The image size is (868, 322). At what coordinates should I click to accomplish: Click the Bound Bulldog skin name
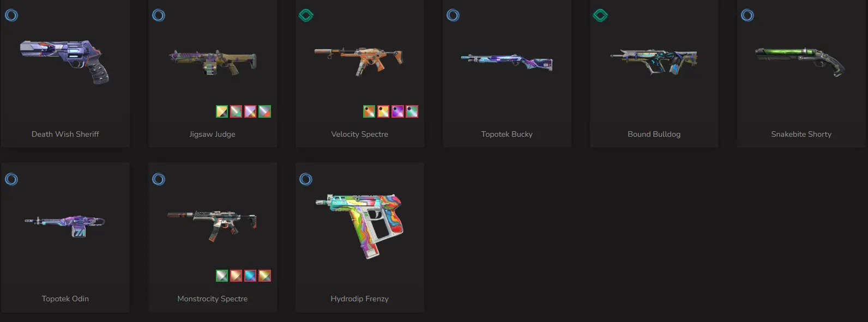pos(654,134)
